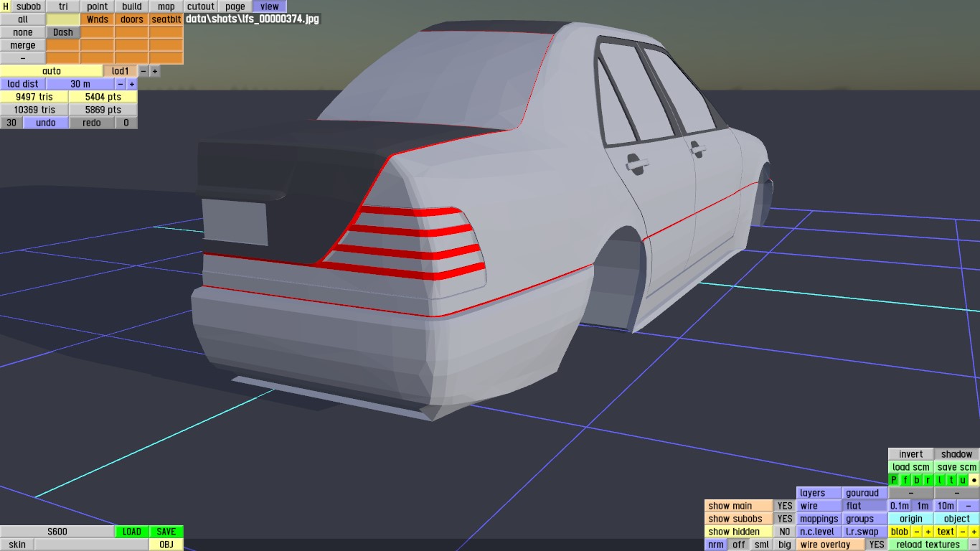Set grid size to 10m
Screen dimensions: 980x551
[946, 506]
